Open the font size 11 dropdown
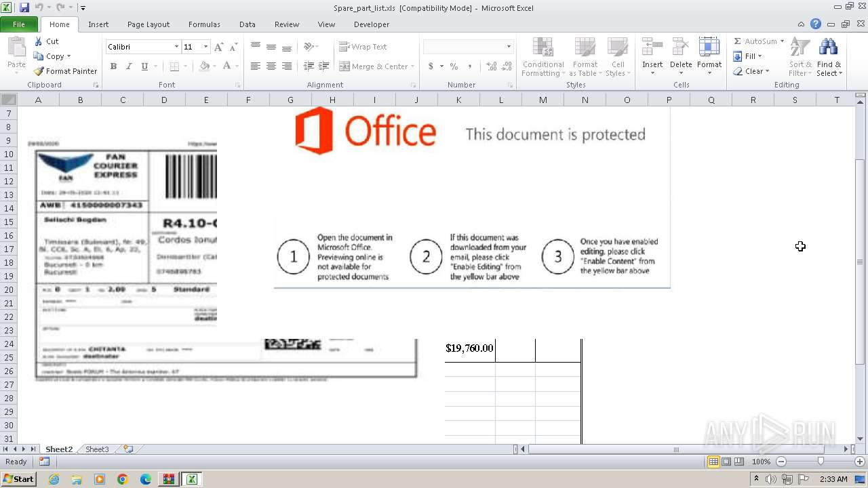868x488 pixels. [205, 47]
